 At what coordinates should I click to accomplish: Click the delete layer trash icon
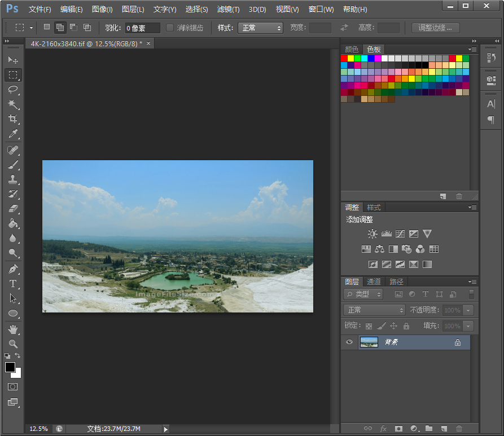click(x=459, y=429)
